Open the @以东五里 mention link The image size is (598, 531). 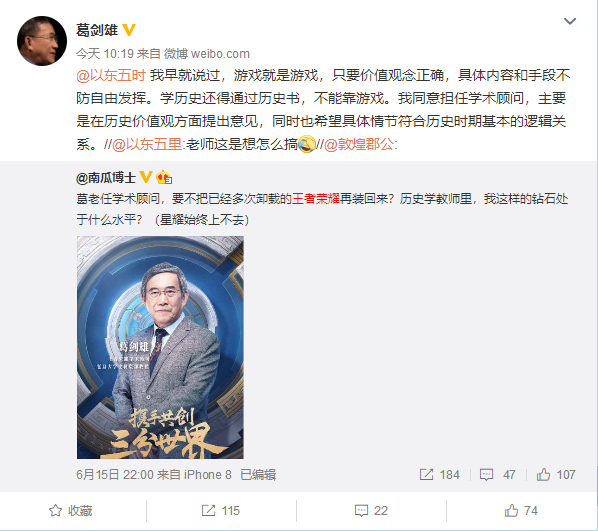147,144
